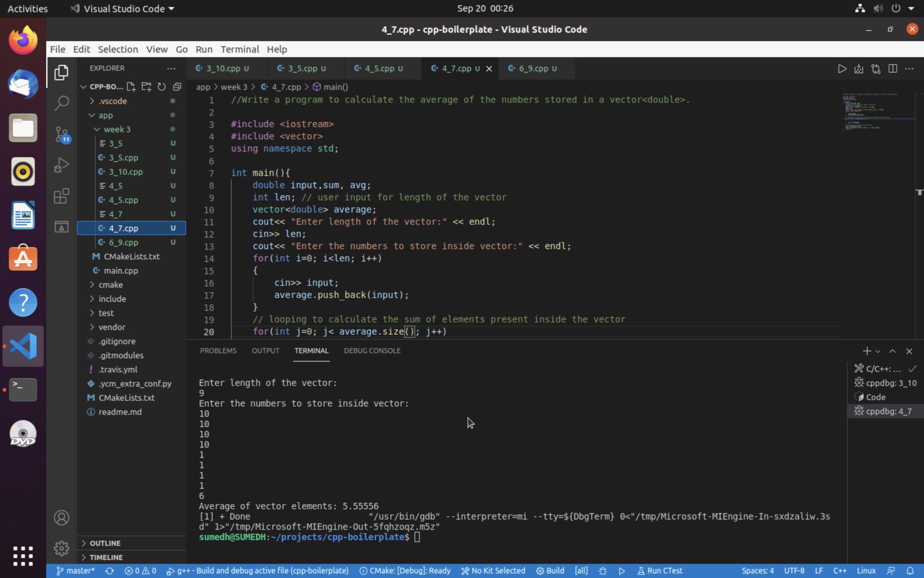Image resolution: width=924 pixels, height=578 pixels.
Task: Switch to the OUTPUT panel tab
Action: (x=265, y=351)
